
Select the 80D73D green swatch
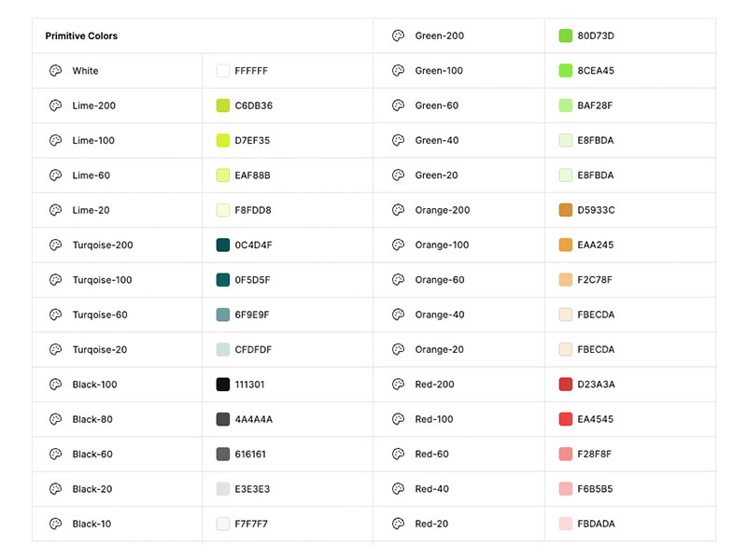point(566,35)
